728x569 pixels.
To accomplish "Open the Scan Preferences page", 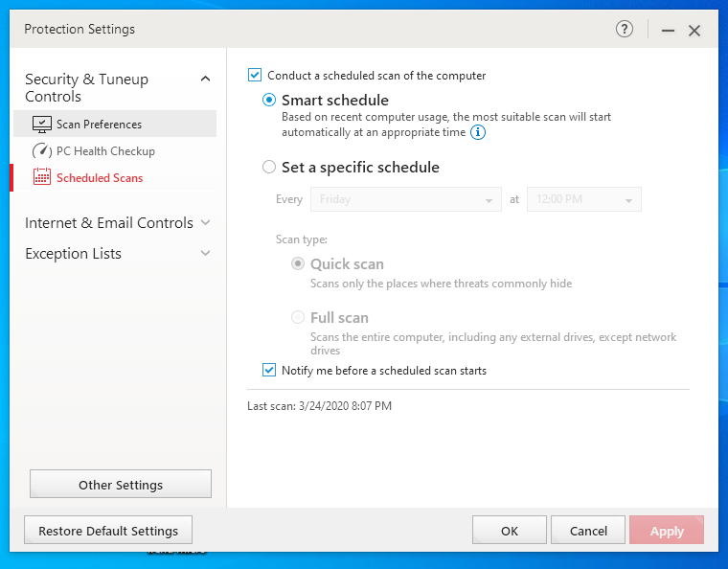I will coord(99,125).
